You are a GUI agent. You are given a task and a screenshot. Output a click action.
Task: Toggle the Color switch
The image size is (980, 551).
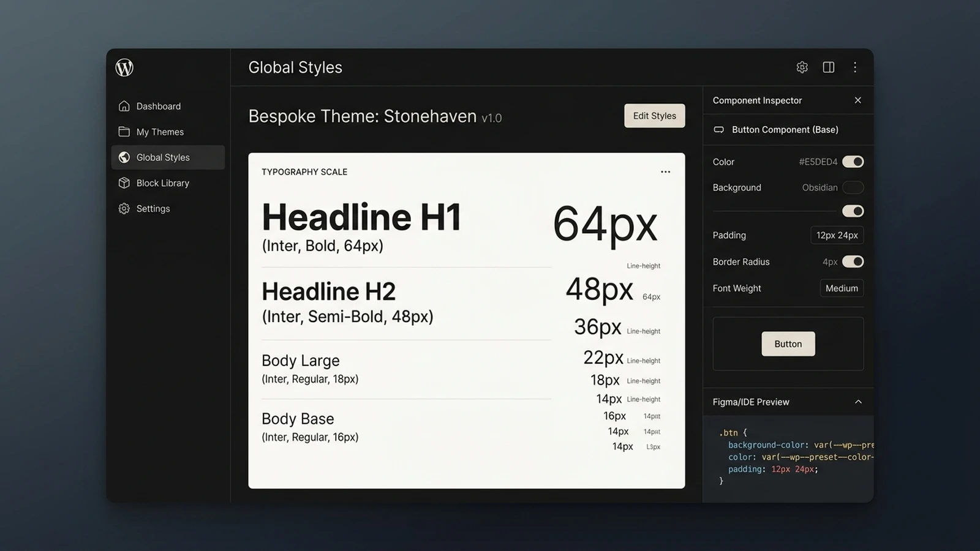point(853,162)
